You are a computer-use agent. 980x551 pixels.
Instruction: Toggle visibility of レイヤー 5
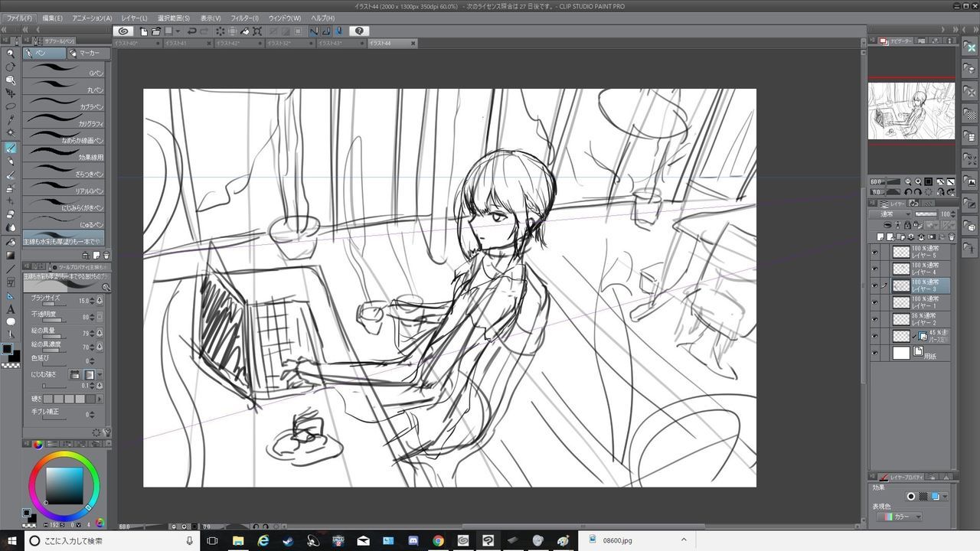(875, 251)
